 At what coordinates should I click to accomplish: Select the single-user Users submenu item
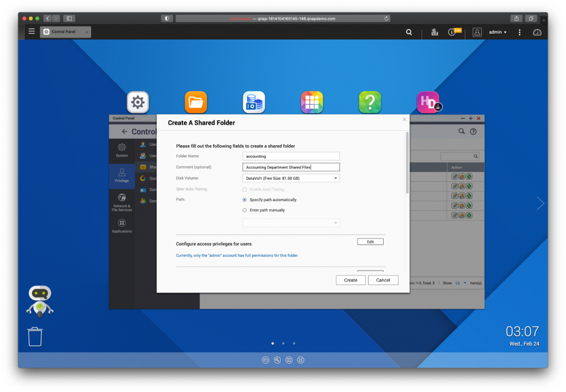(148, 144)
